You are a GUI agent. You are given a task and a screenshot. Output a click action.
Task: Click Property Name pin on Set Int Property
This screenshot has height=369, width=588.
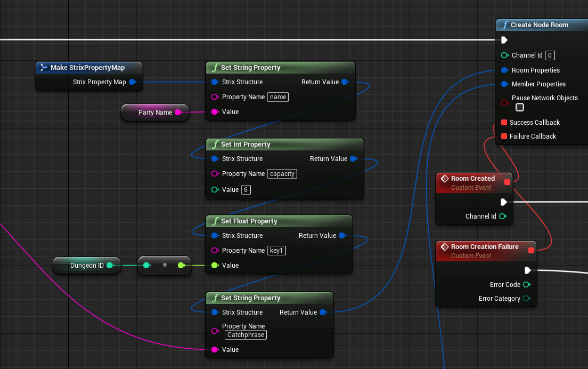(215, 174)
